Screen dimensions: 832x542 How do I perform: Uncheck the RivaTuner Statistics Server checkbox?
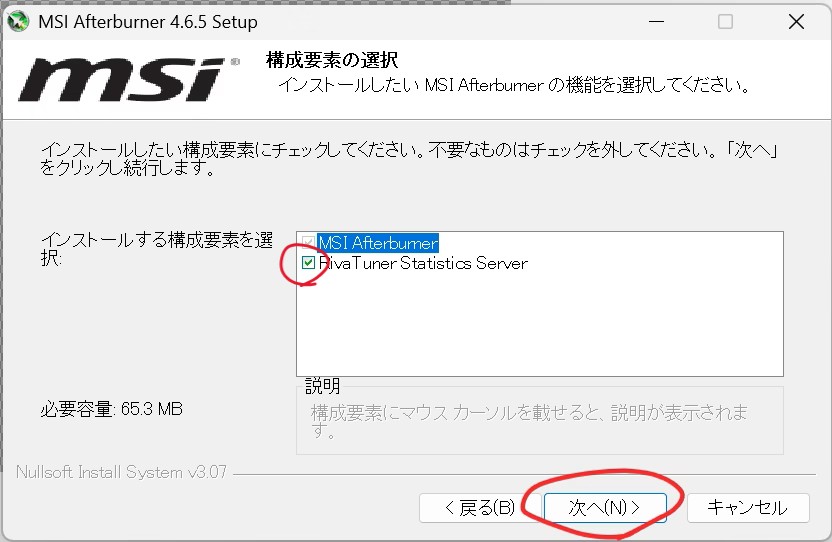[309, 264]
